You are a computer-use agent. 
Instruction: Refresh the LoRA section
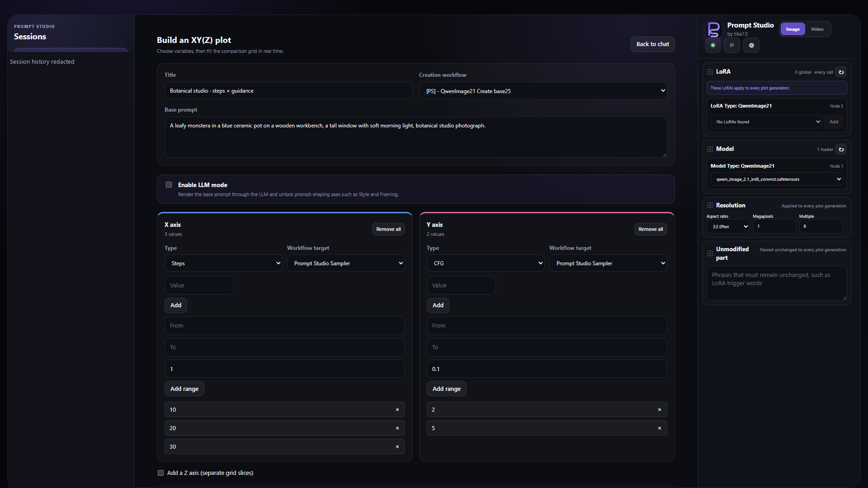coord(841,72)
